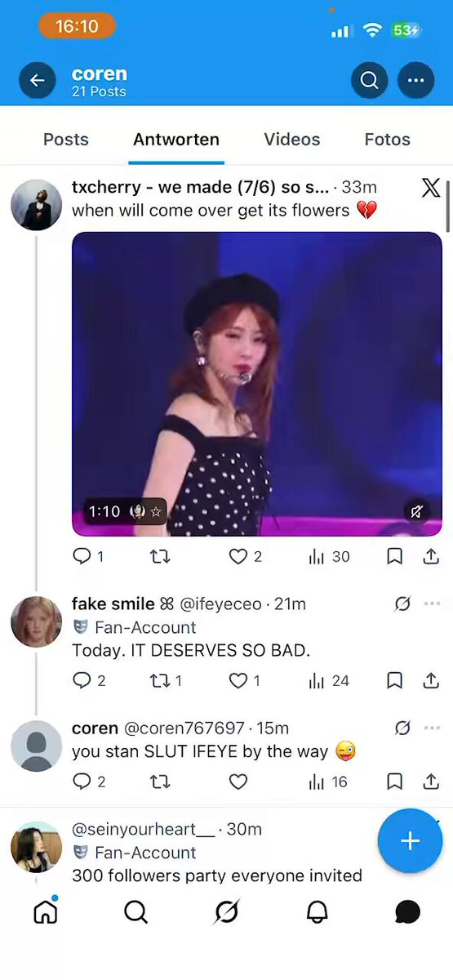Bookmark the fake smile reply
Image resolution: width=453 pixels, height=980 pixels.
click(x=394, y=680)
